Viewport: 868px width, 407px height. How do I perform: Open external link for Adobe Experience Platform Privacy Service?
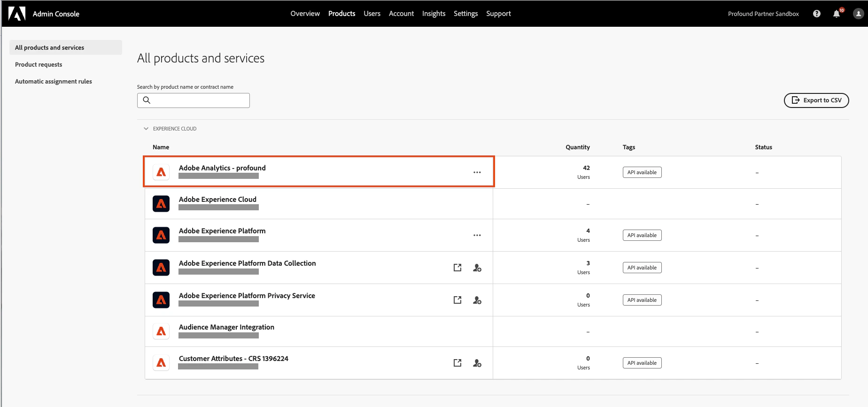click(457, 300)
